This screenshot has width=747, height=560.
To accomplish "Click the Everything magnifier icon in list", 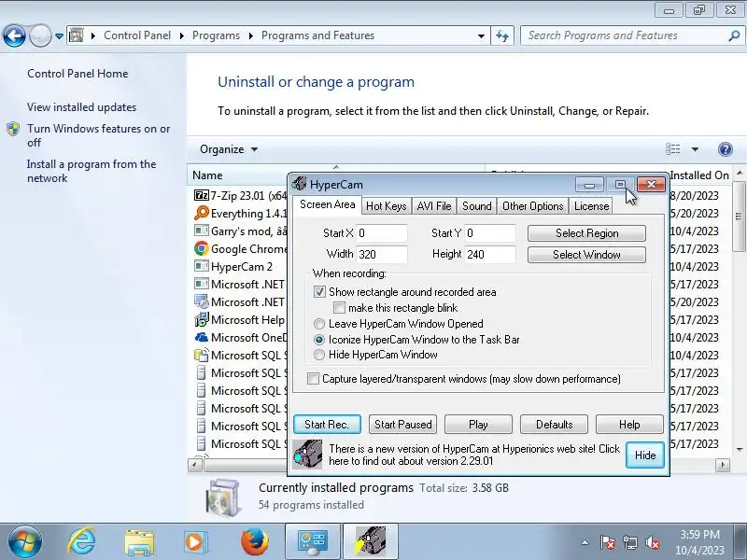I will click(202, 213).
